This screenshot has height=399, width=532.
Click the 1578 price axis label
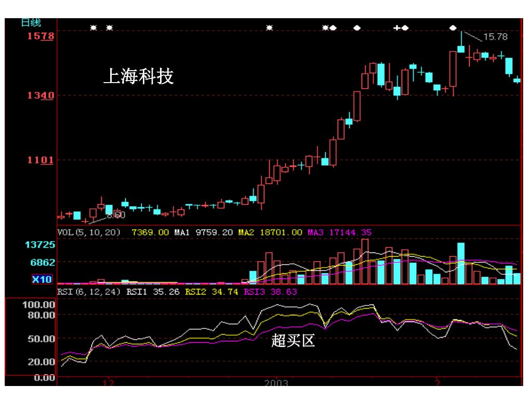click(41, 36)
